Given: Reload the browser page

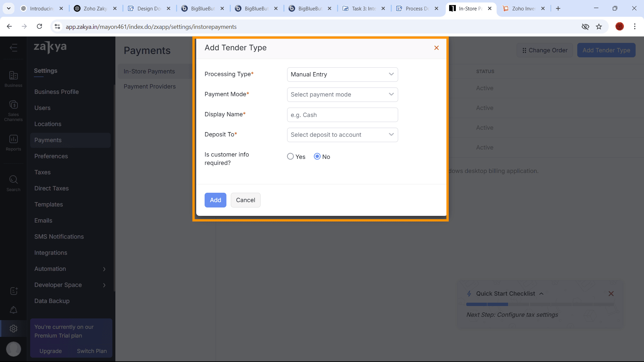Looking at the screenshot, I should pos(39,26).
